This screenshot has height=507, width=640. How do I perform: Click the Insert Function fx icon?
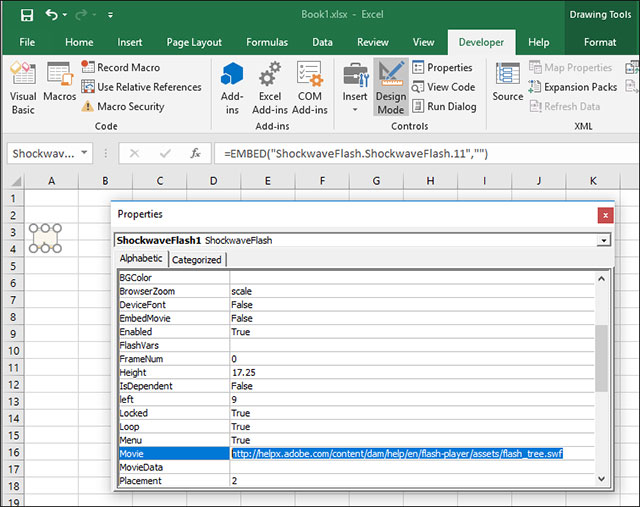point(196,154)
